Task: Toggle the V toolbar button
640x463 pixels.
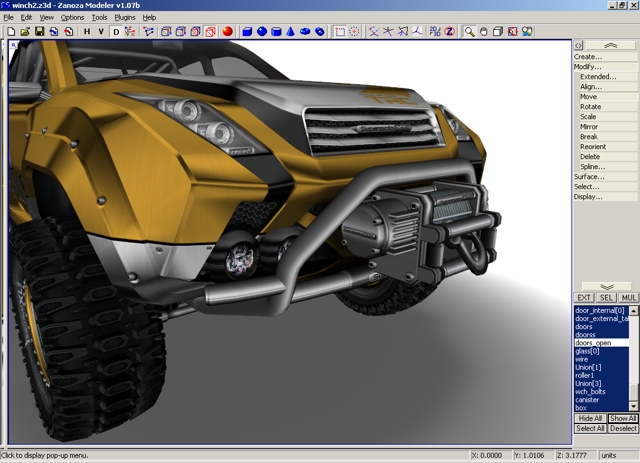Action: (100, 31)
